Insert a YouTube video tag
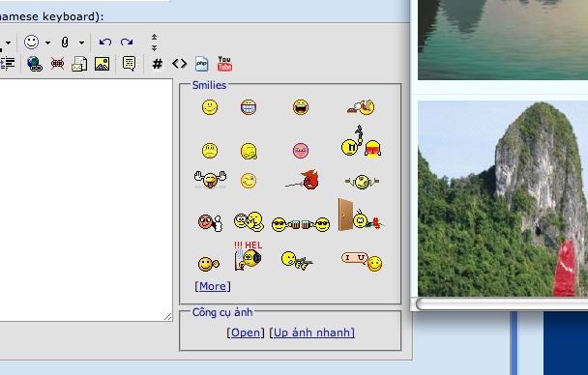This screenshot has height=375, width=588. [224, 64]
